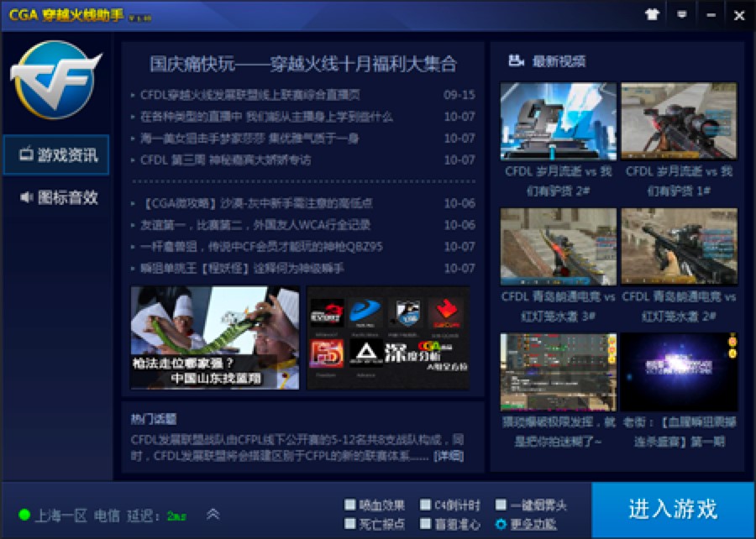756x539 pixels.
Task: Open the team logos 深度分析 banner
Action: (x=388, y=338)
